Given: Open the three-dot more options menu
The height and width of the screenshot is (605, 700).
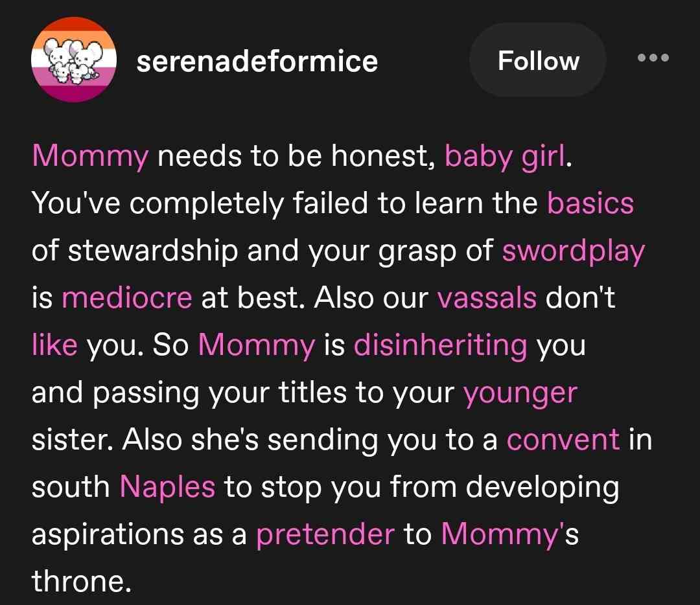Looking at the screenshot, I should click(652, 58).
